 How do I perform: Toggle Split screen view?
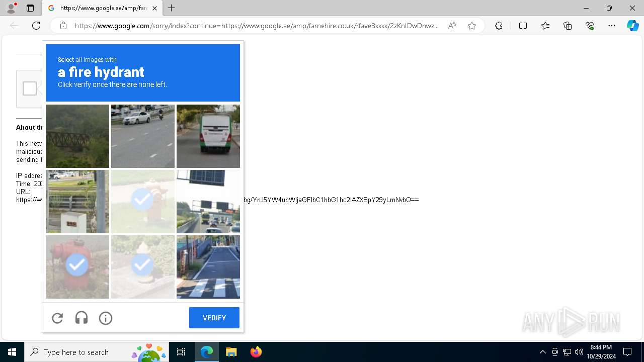point(523,26)
